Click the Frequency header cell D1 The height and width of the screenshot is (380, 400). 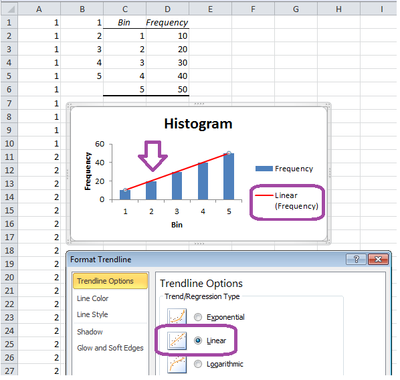(x=168, y=23)
